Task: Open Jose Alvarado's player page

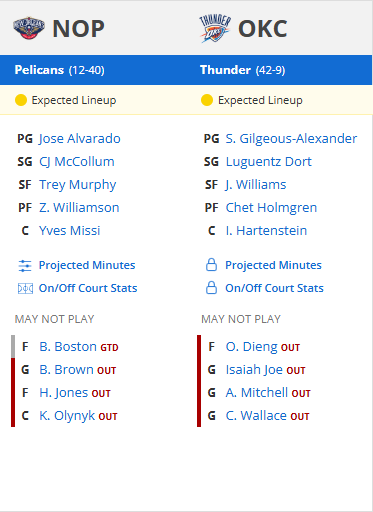Action: pos(80,139)
